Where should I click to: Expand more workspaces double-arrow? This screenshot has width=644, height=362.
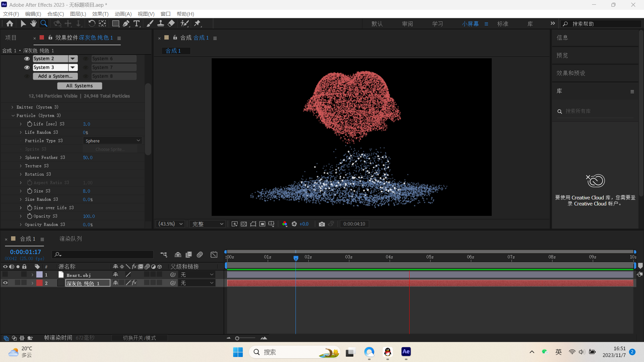pyautogui.click(x=553, y=23)
